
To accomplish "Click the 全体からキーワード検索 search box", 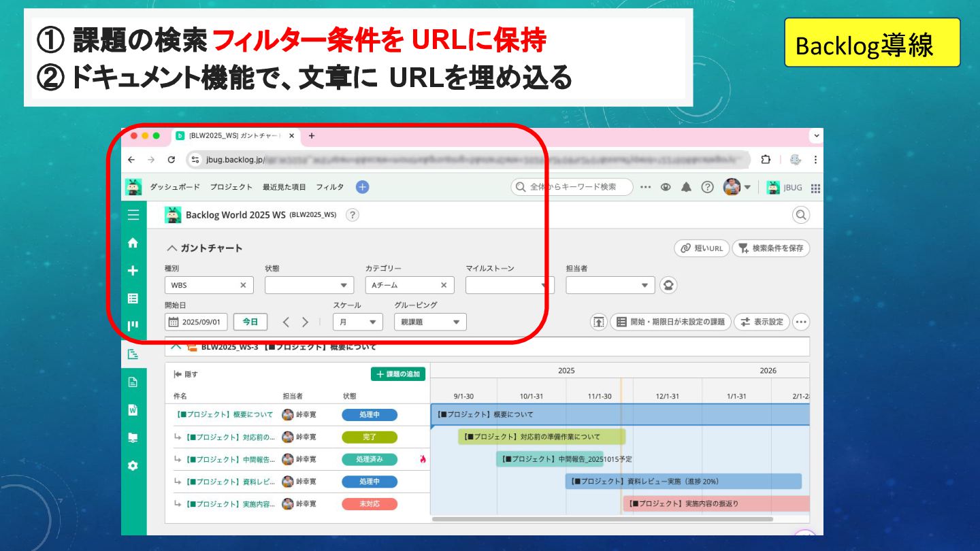I will point(572,187).
